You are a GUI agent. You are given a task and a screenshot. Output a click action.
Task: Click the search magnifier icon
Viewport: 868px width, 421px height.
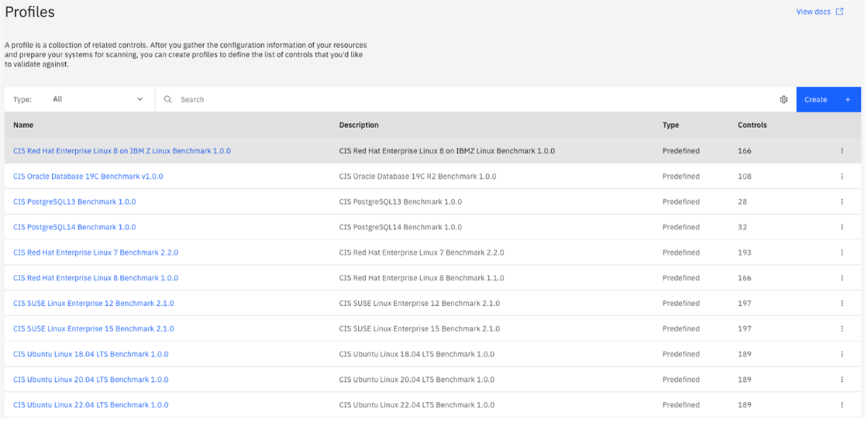click(168, 99)
